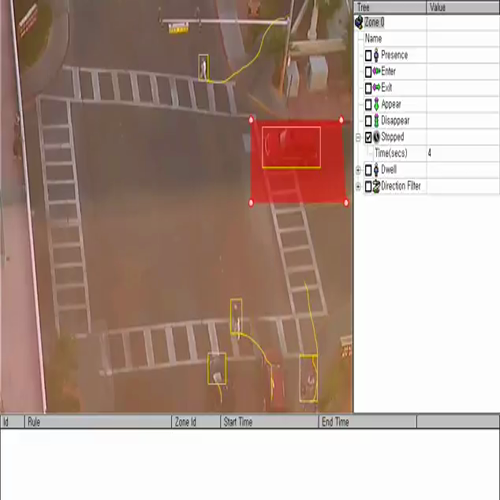Click the Disappear label text
The height and width of the screenshot is (500, 500).
coord(395,121)
